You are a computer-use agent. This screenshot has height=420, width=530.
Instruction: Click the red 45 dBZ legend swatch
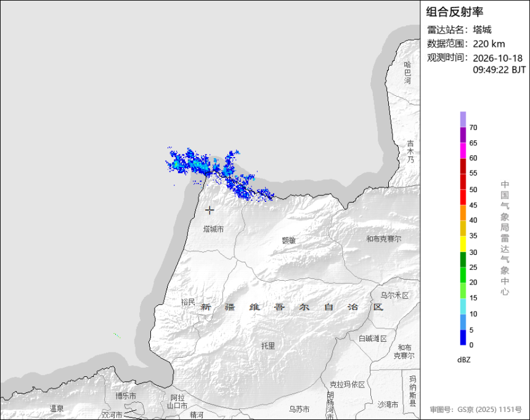coord(463,197)
